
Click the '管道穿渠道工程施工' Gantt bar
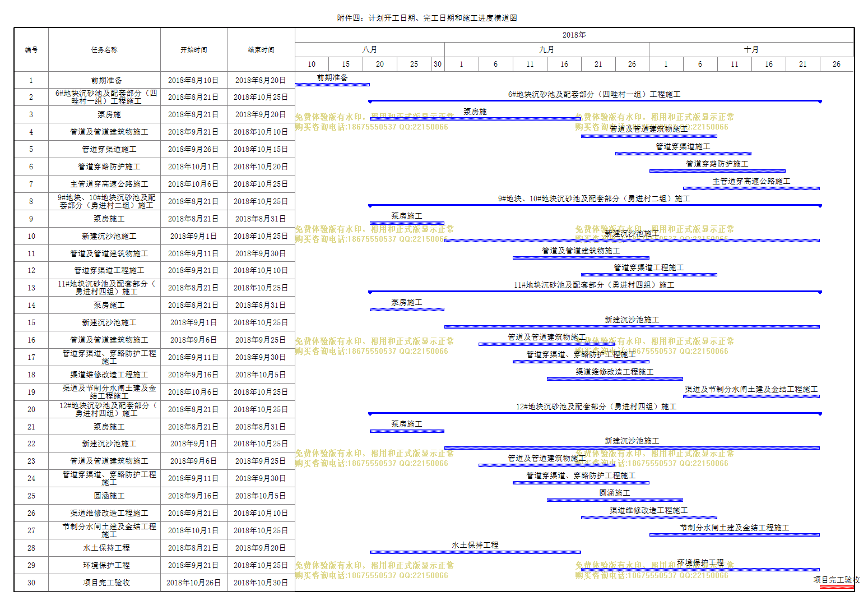649,275
